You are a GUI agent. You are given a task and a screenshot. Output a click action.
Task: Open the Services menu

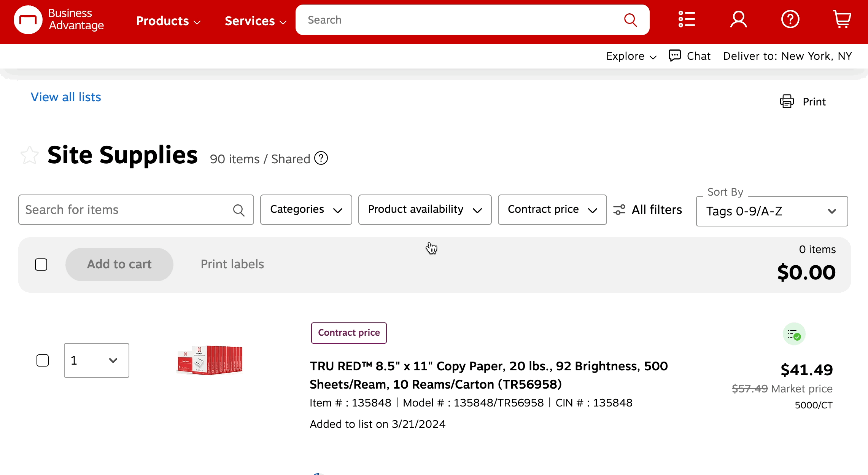[255, 21]
